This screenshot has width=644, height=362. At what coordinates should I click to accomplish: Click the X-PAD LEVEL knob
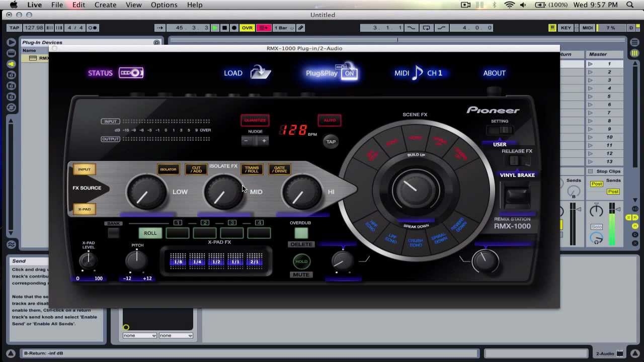point(88,260)
